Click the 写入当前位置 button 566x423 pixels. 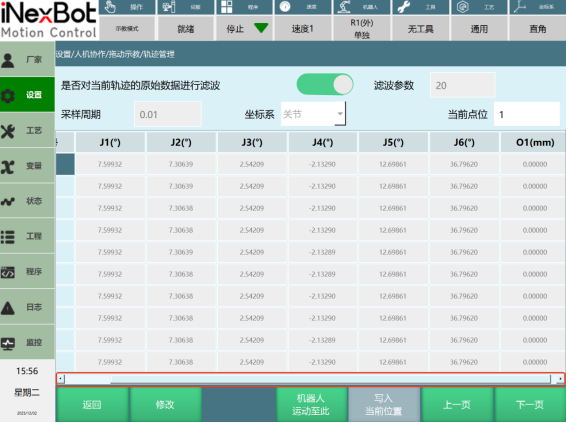(383, 404)
